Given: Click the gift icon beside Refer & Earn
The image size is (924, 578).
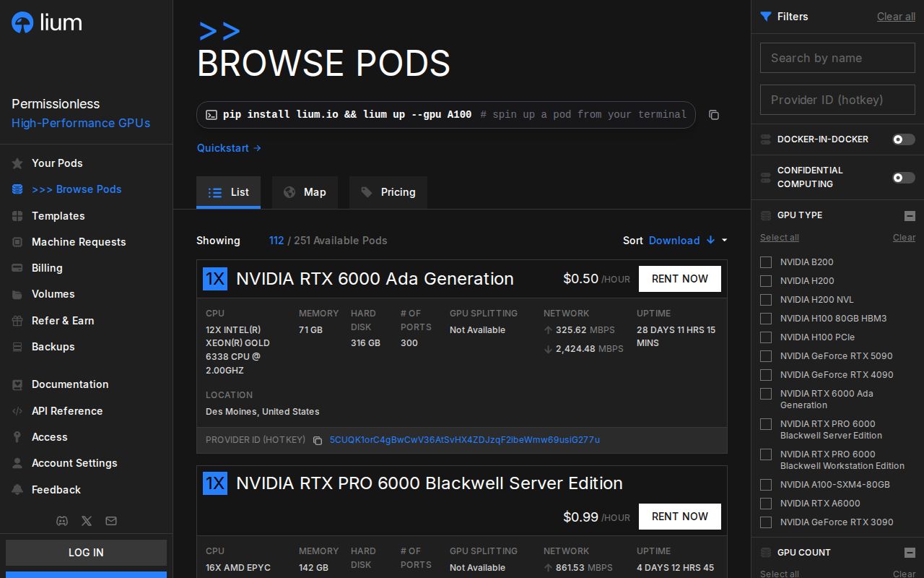Looking at the screenshot, I should (17, 321).
